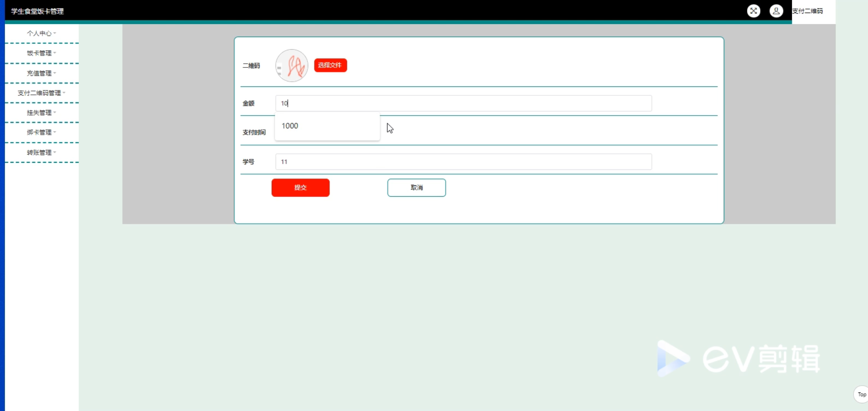This screenshot has height=411, width=868.
Task: Open the user profile icon in header
Action: tap(776, 11)
